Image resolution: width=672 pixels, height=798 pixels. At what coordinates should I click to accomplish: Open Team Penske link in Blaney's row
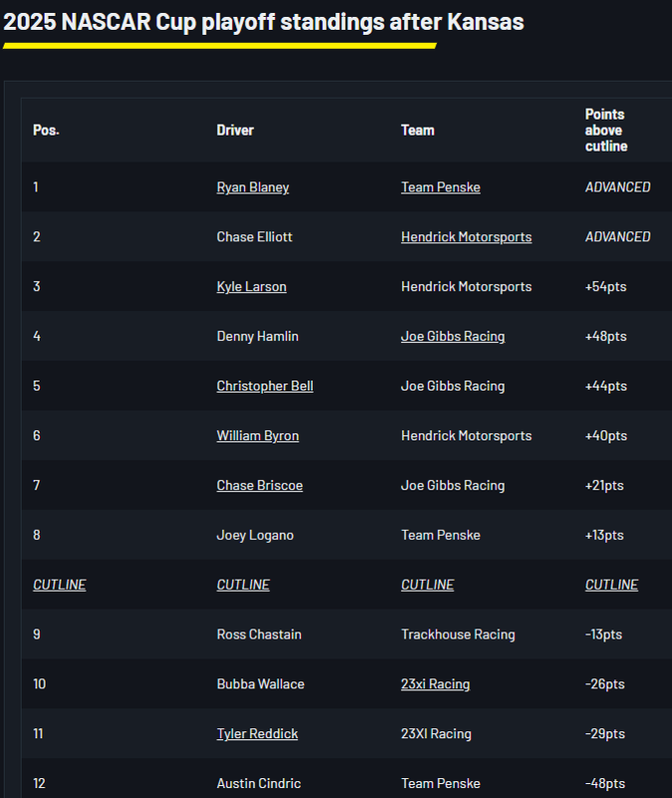tap(441, 188)
